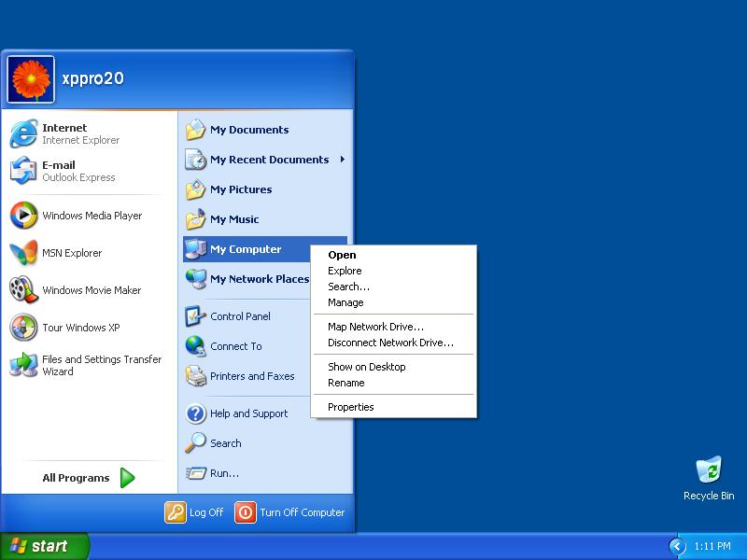Click the red Turn Off Computer icon
Screen dimensions: 747x560
246,512
